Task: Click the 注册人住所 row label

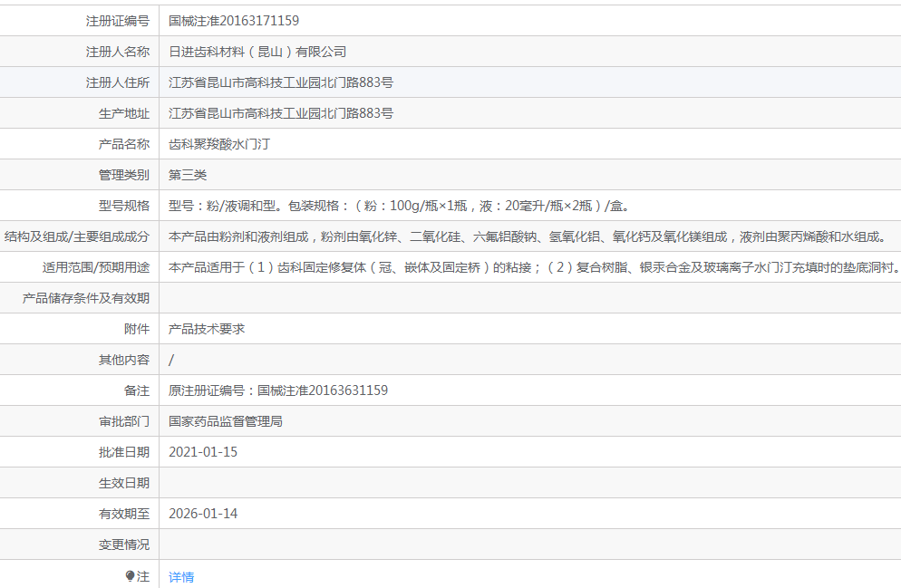Action: click(x=120, y=82)
